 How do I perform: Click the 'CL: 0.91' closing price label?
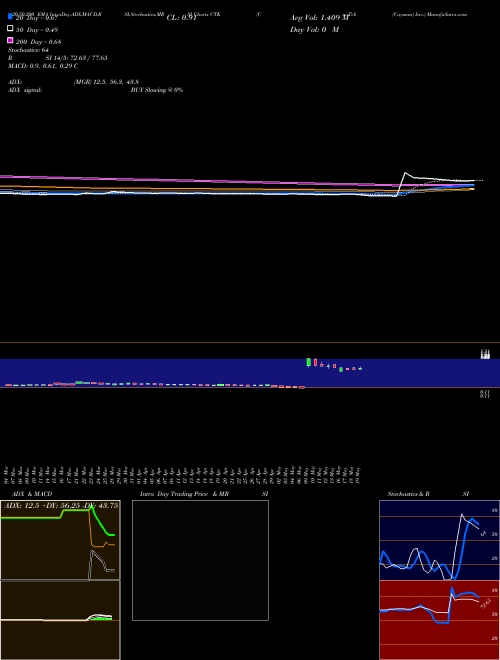click(x=181, y=18)
